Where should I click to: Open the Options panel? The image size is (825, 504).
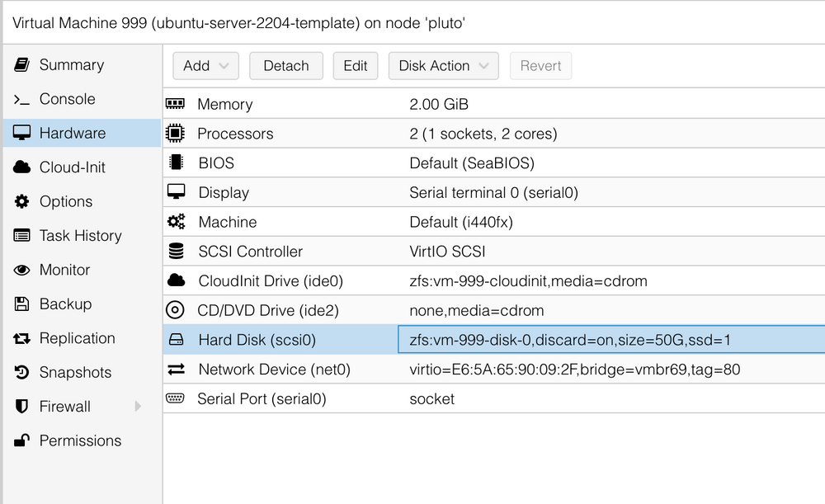(65, 201)
